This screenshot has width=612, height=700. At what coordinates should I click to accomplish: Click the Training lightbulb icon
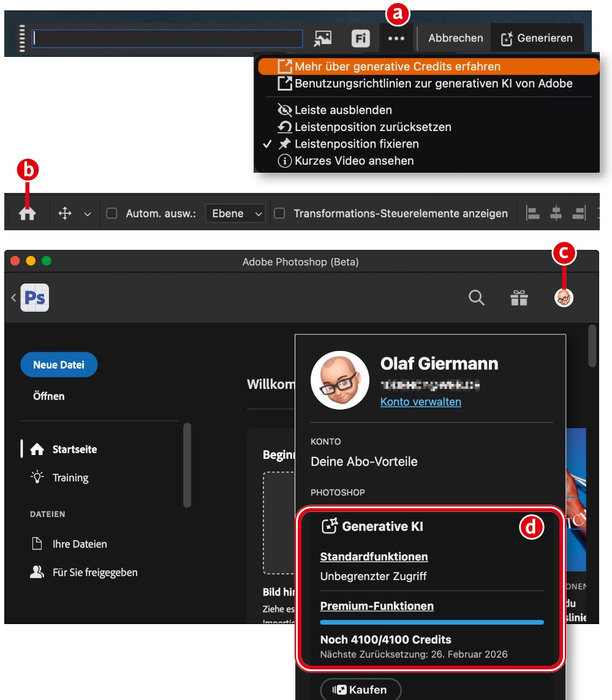pyautogui.click(x=37, y=477)
